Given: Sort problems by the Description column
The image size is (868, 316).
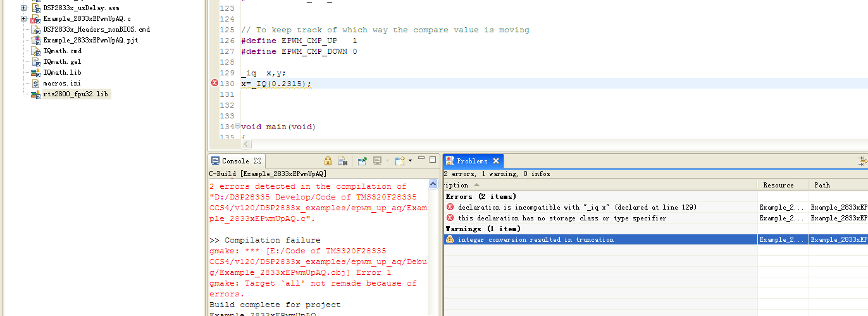Looking at the screenshot, I should tap(600, 185).
